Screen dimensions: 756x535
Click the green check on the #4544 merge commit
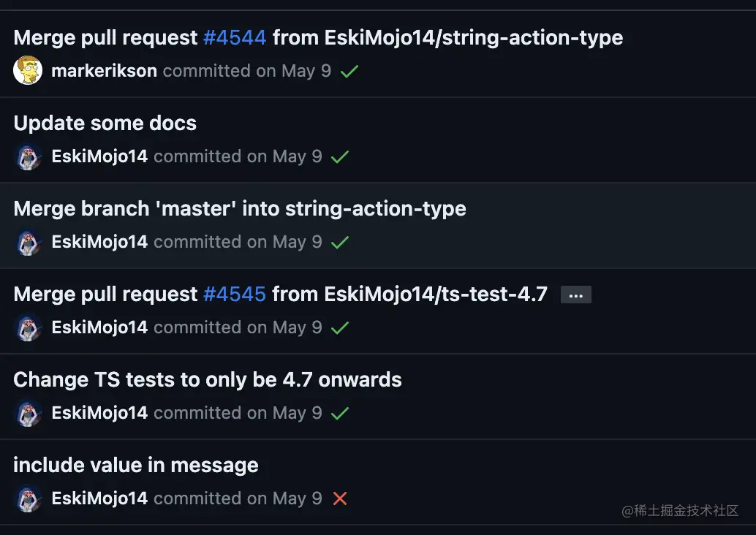pyautogui.click(x=349, y=72)
